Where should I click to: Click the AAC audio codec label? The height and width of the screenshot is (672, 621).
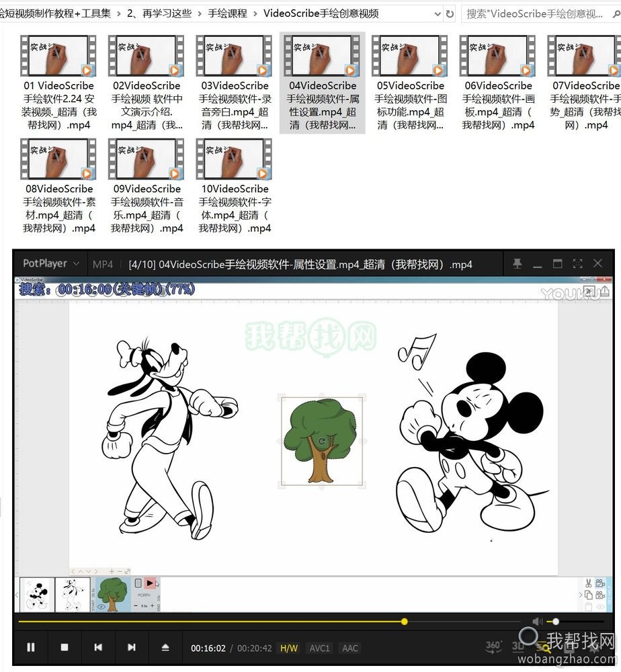(350, 648)
